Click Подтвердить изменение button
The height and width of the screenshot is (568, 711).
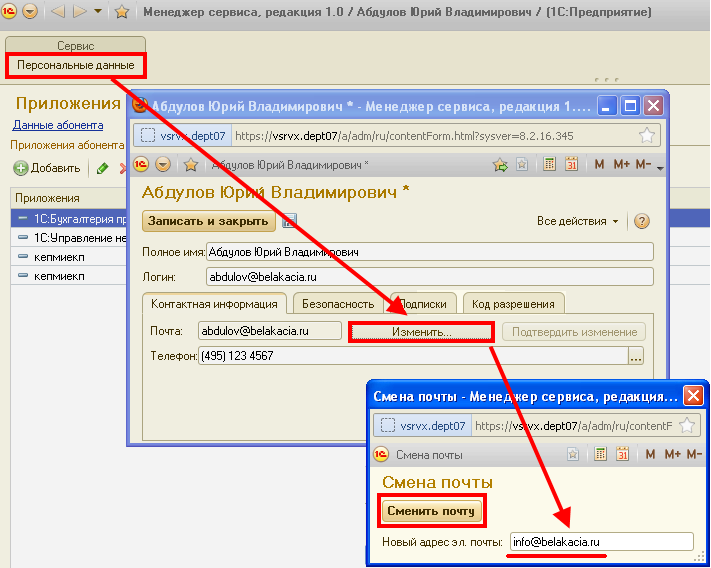574,332
